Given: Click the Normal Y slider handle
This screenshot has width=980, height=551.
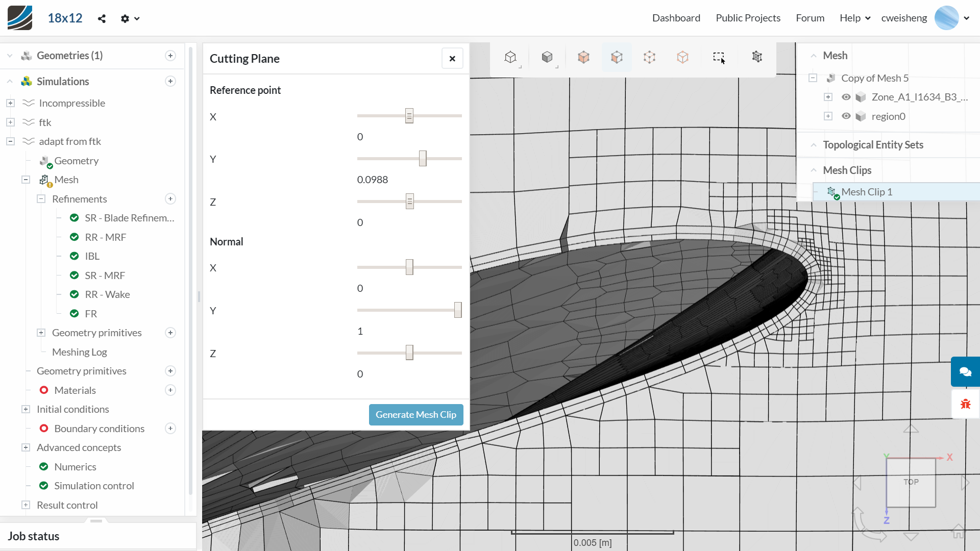Looking at the screenshot, I should tap(458, 310).
